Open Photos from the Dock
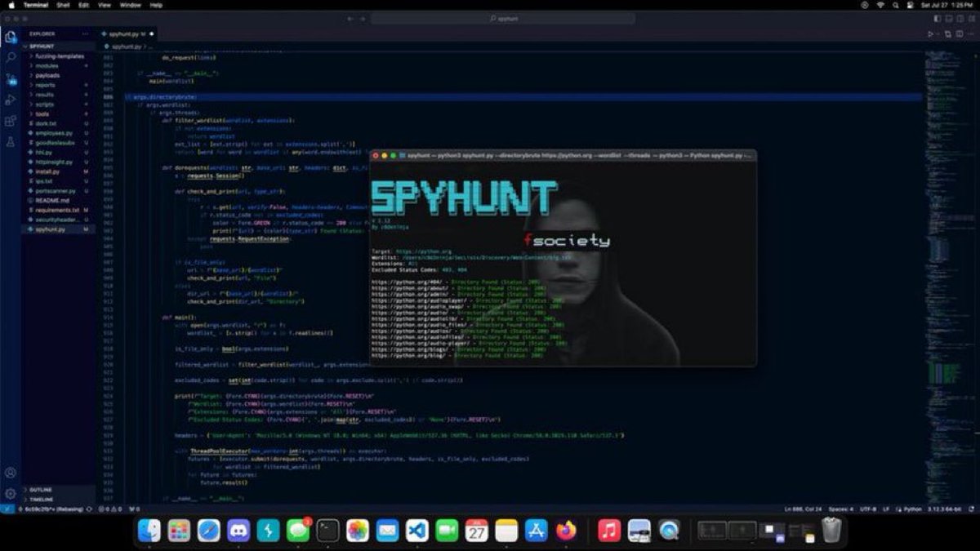This screenshot has width=980, height=551. point(358,531)
